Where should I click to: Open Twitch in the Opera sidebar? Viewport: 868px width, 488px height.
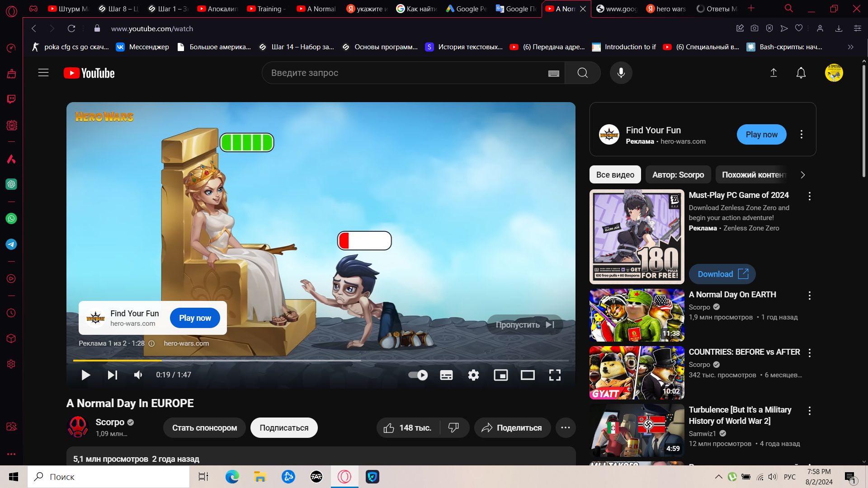[11, 99]
